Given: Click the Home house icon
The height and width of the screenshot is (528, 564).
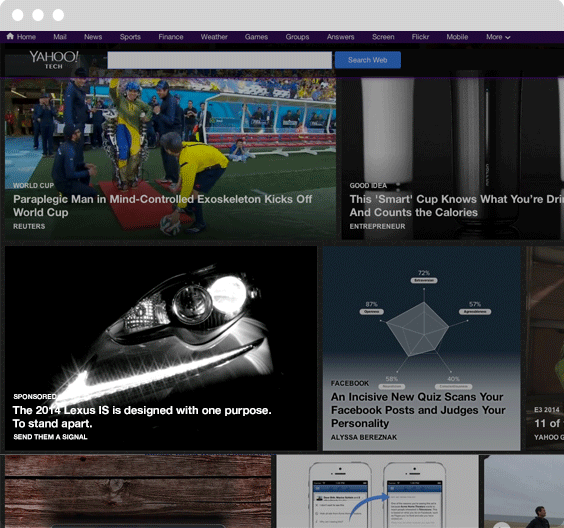Looking at the screenshot, I should pyautogui.click(x=10, y=36).
